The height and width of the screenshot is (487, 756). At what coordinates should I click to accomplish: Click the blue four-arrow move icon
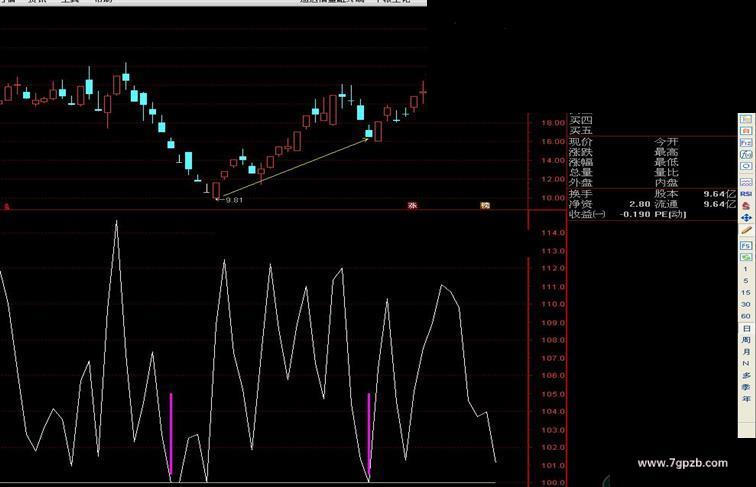point(746,218)
